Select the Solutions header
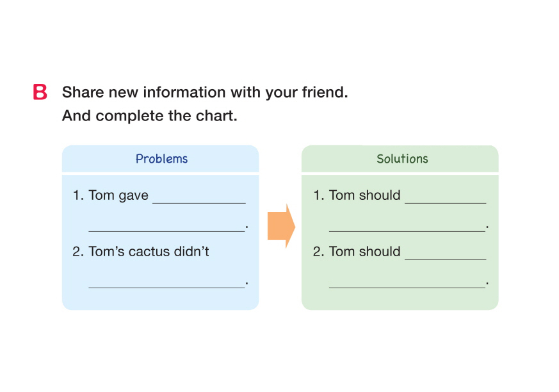 point(402,159)
